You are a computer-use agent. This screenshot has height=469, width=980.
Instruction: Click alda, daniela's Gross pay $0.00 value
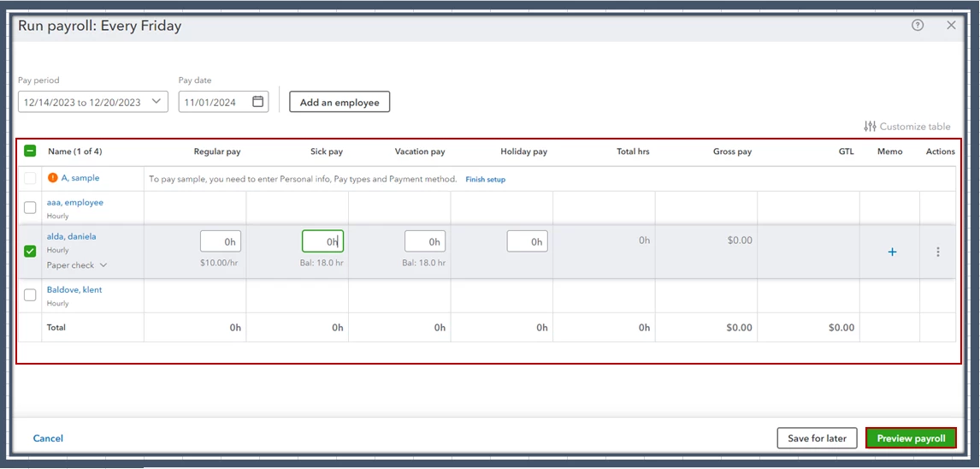(x=740, y=240)
